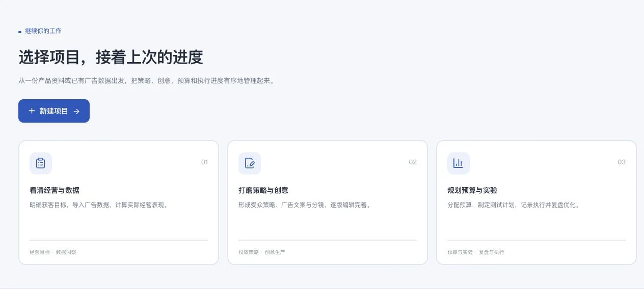Click description 明确获客目标，导入广告数据
This screenshot has width=644, height=289.
pyautogui.click(x=99, y=206)
